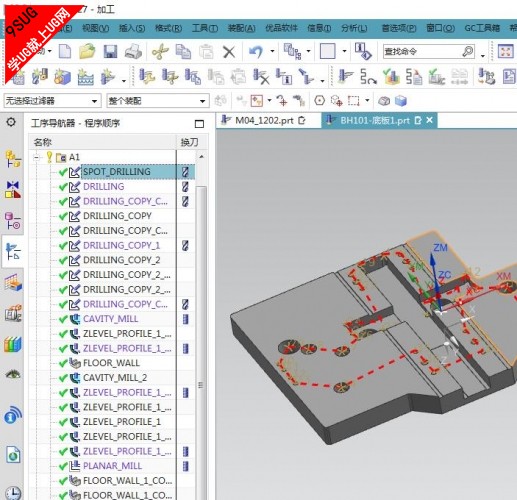Image resolution: width=517 pixels, height=500 pixels.
Task: Select the Operation Navigator sidebar icon
Action: click(x=13, y=251)
